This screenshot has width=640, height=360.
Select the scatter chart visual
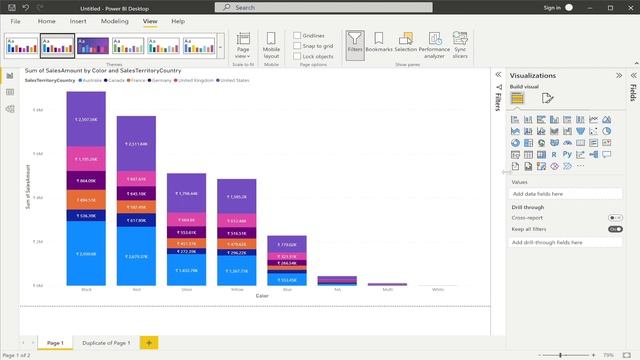click(x=593, y=131)
